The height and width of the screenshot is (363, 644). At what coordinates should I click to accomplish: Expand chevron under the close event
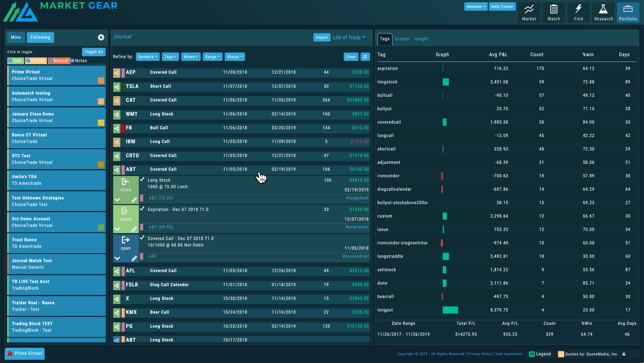[x=117, y=200]
